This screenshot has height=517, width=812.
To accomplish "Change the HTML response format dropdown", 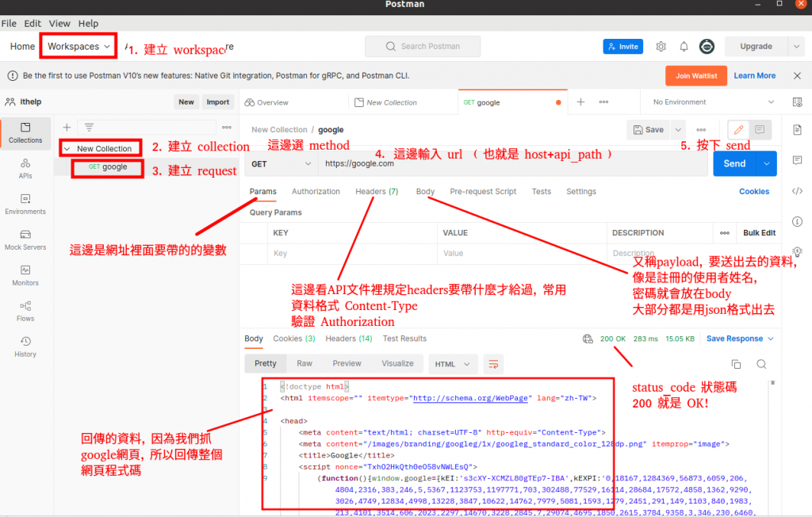I will (451, 364).
